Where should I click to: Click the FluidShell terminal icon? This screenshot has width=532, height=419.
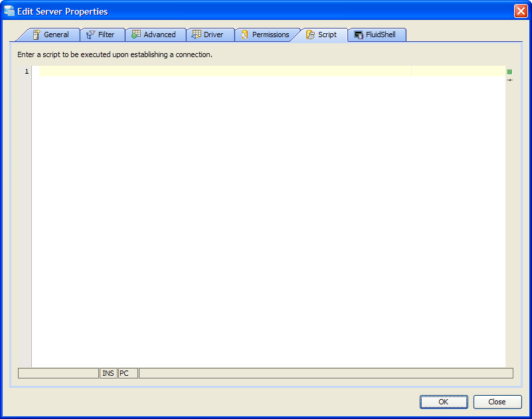tap(359, 35)
